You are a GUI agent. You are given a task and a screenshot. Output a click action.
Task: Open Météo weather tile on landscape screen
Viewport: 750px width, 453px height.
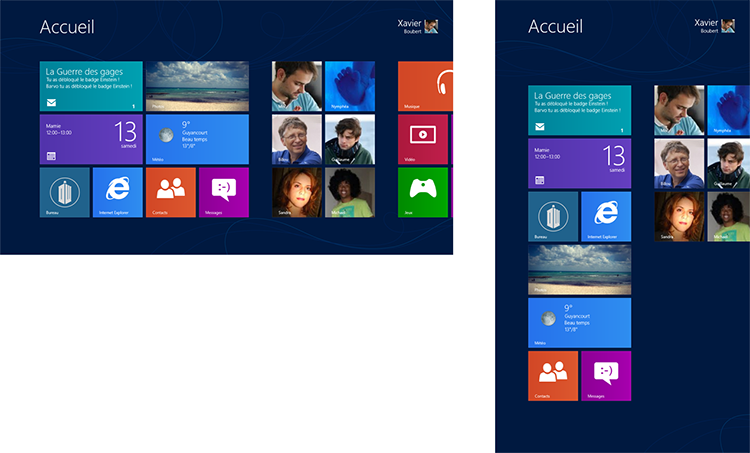pos(197,139)
